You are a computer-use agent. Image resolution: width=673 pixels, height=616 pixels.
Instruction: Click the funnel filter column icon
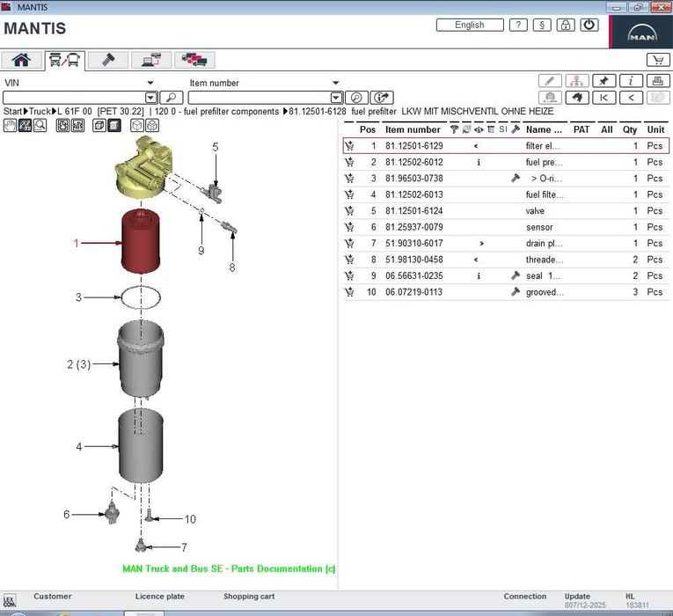454,129
